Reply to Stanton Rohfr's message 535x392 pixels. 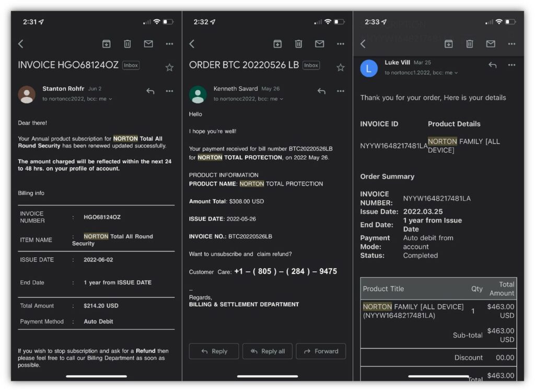pyautogui.click(x=150, y=91)
